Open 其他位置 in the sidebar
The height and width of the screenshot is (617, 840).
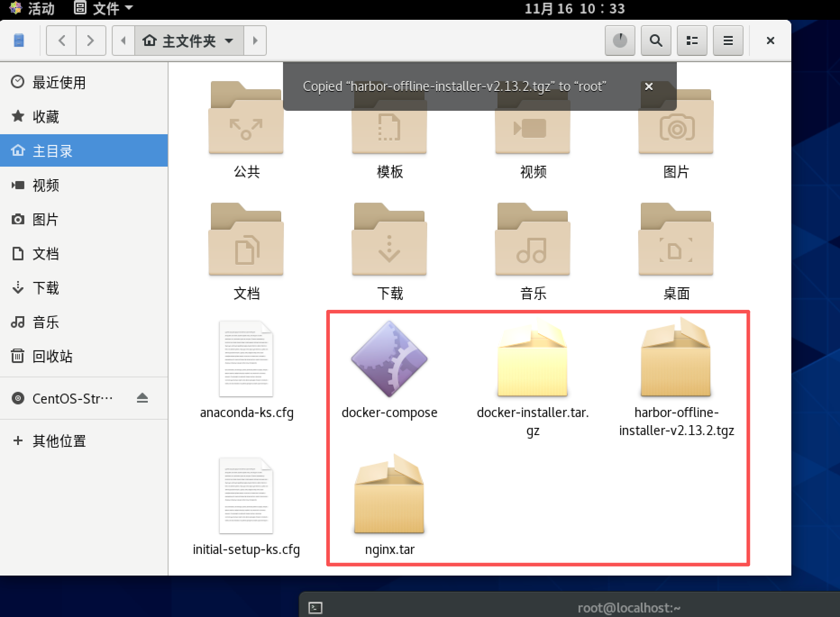point(59,441)
